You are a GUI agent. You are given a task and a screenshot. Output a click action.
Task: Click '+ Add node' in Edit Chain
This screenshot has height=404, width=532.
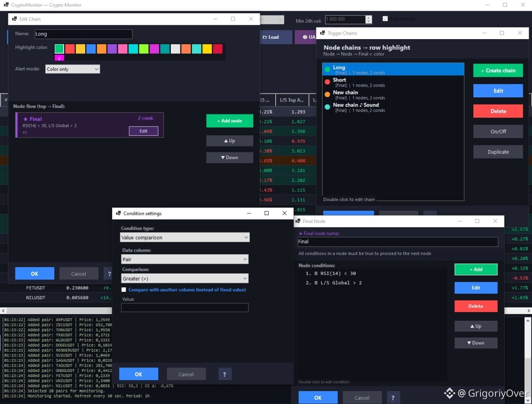tap(229, 121)
